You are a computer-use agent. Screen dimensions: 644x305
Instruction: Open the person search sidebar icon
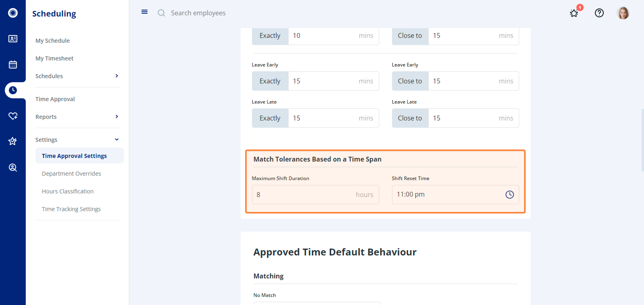coord(13,167)
